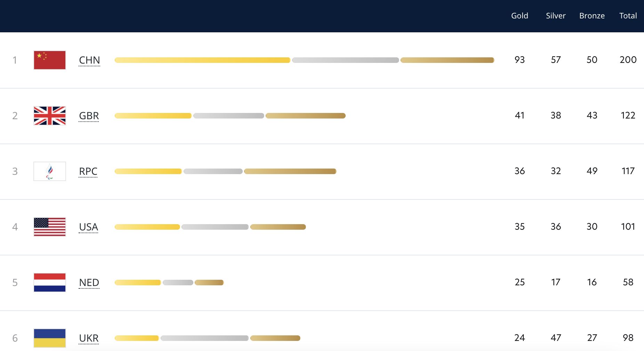Click the Ukraine flag icon
Viewport: 644px width, 351px height.
(x=50, y=338)
